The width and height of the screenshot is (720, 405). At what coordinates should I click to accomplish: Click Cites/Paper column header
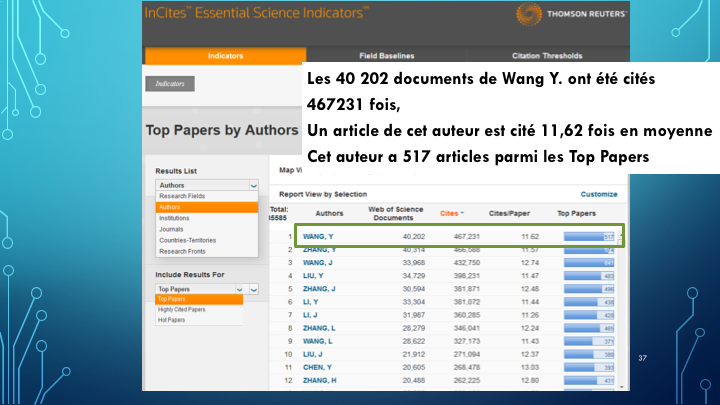point(509,214)
